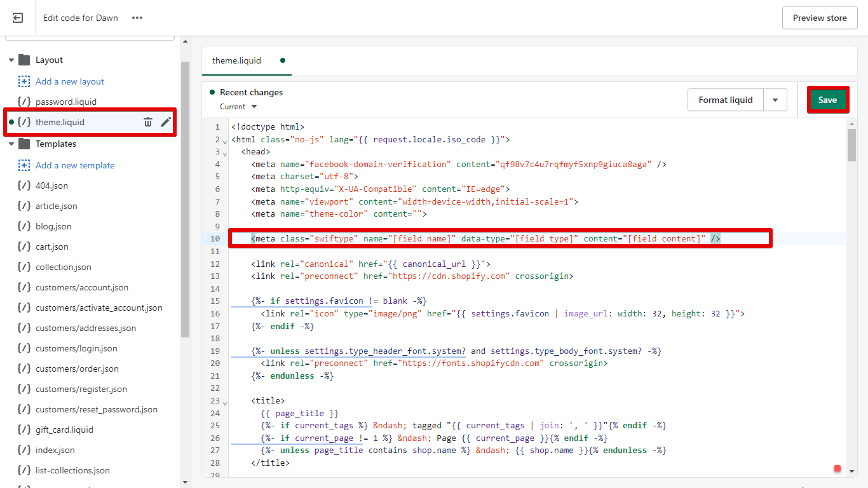The image size is (868, 488).
Task: Fold the head tag at line 3
Action: point(225,153)
